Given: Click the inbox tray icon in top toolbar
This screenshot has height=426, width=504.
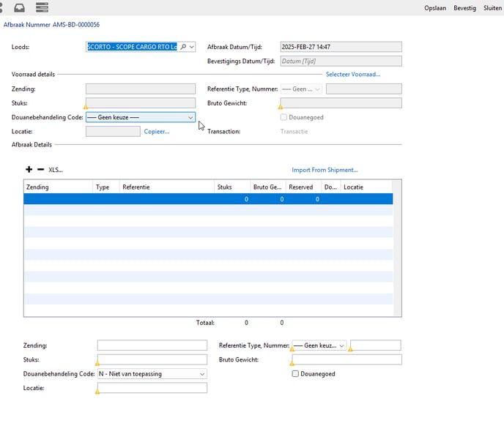Looking at the screenshot, I should [x=19, y=7].
